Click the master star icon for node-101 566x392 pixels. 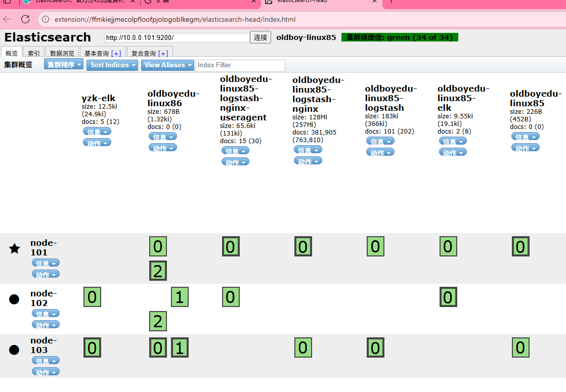(x=15, y=248)
